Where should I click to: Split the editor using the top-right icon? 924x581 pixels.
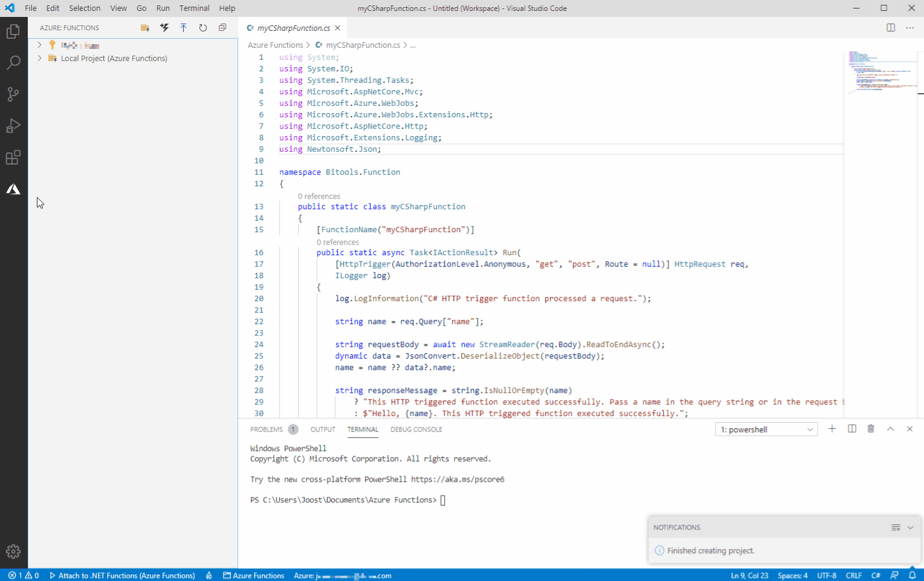(890, 27)
